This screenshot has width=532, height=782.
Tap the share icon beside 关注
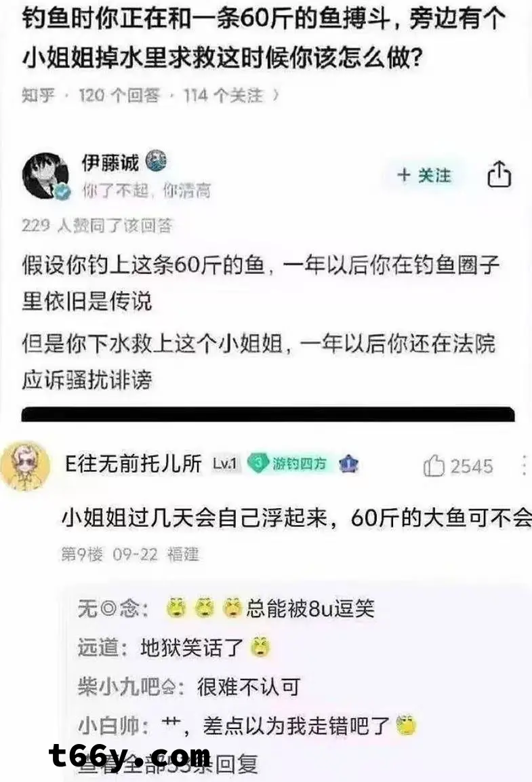[x=499, y=174]
